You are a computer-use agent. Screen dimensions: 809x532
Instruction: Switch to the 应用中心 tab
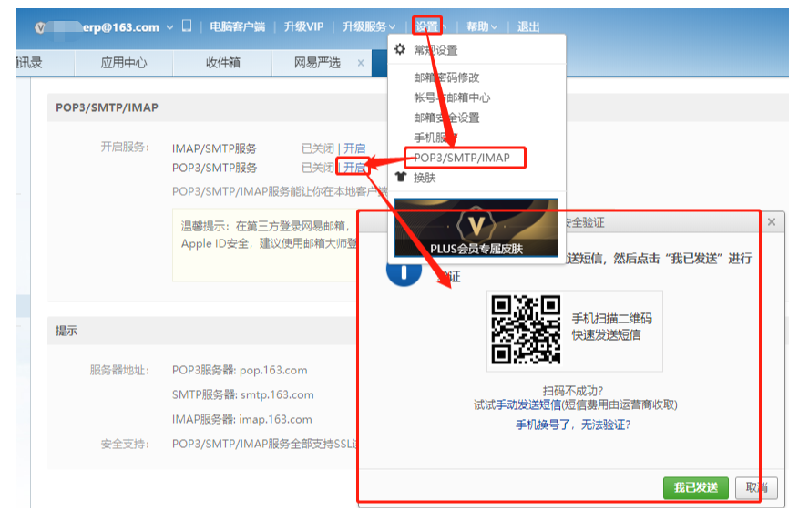coord(124,63)
